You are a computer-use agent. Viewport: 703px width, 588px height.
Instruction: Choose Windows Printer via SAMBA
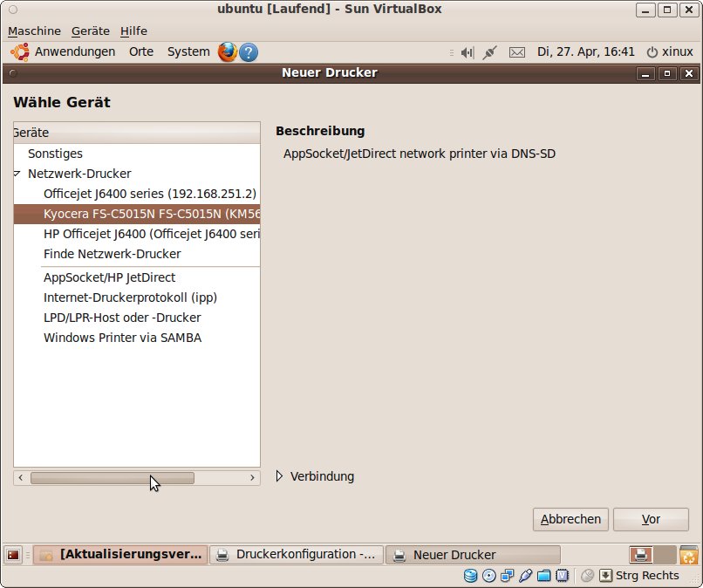click(121, 338)
